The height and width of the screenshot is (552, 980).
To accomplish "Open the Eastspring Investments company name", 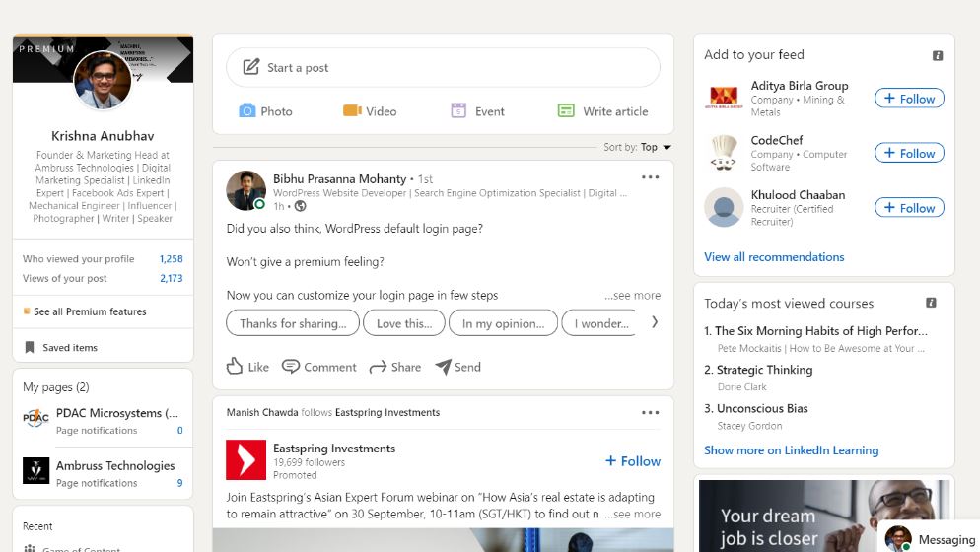I will [334, 448].
